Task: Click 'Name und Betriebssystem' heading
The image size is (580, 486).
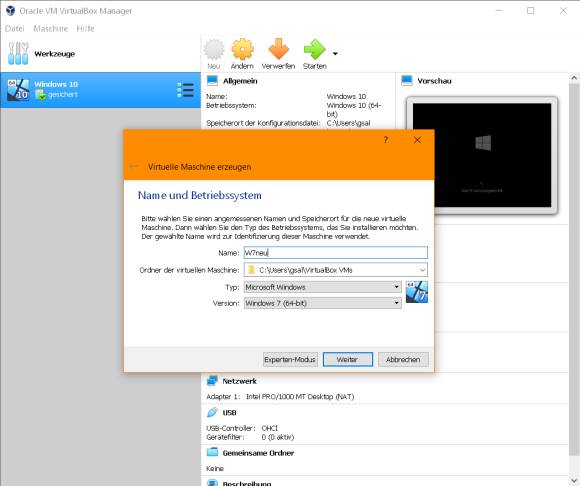Action: pos(200,195)
